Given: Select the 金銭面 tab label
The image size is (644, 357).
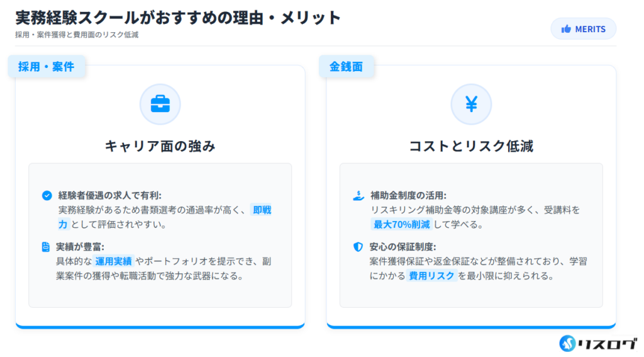Looking at the screenshot, I should (347, 66).
